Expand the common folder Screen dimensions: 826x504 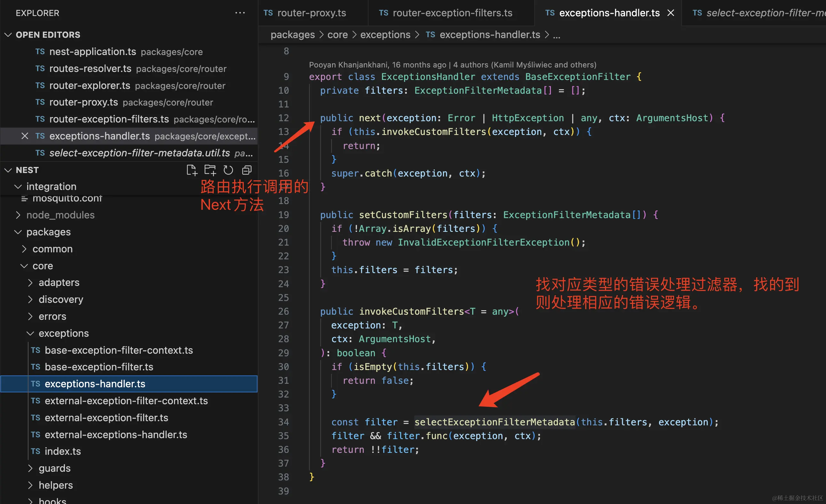point(24,249)
